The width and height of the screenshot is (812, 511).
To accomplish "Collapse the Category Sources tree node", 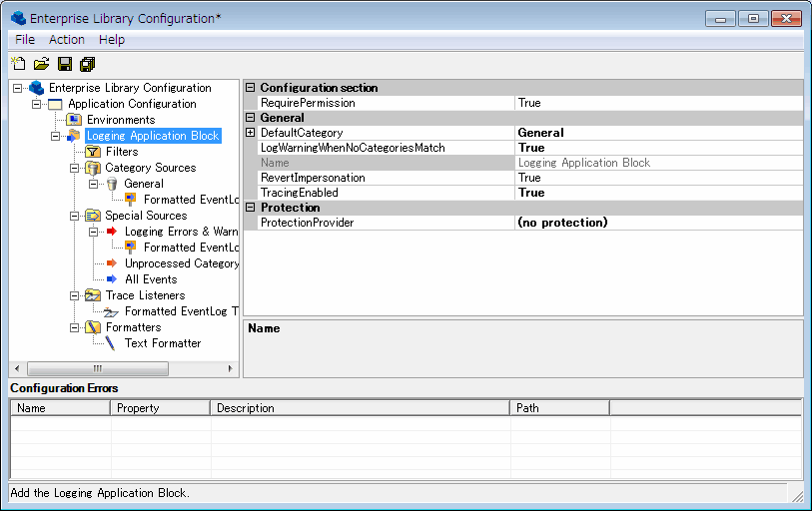I will click(x=75, y=168).
